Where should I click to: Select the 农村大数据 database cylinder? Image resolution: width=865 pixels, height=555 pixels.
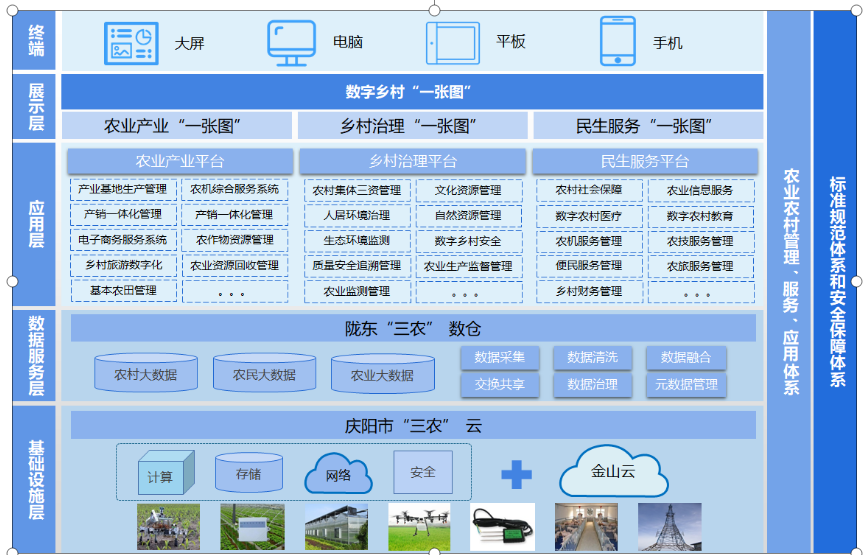(x=145, y=374)
